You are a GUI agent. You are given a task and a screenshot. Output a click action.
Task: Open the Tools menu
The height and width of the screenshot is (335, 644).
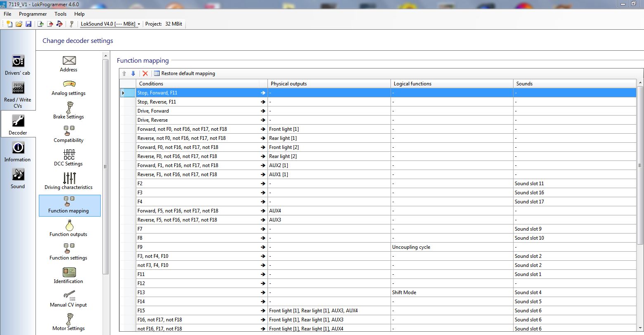[60, 14]
